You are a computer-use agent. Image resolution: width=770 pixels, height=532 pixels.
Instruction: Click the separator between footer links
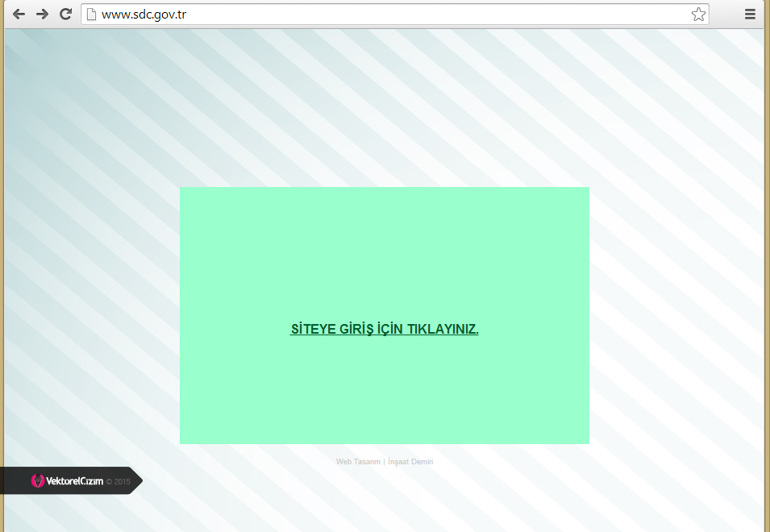pos(384,462)
